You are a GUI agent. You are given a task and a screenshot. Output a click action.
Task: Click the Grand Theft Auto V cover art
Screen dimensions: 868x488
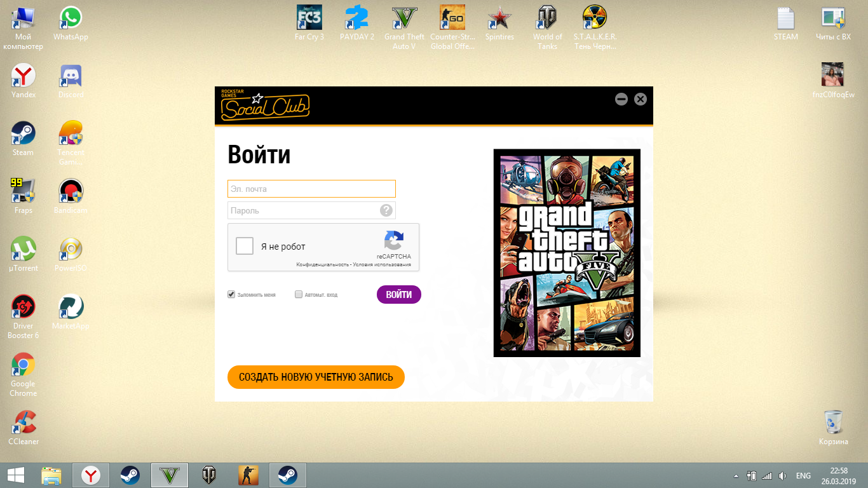[567, 253]
